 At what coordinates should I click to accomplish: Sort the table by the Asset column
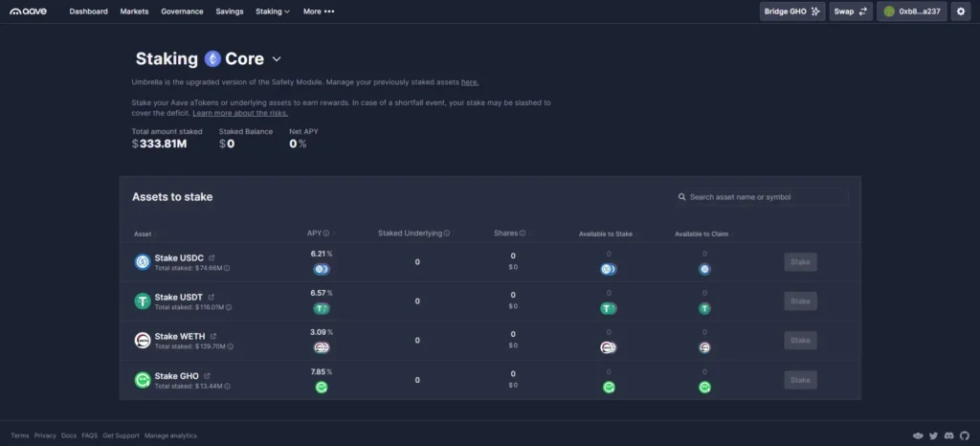[x=144, y=234]
